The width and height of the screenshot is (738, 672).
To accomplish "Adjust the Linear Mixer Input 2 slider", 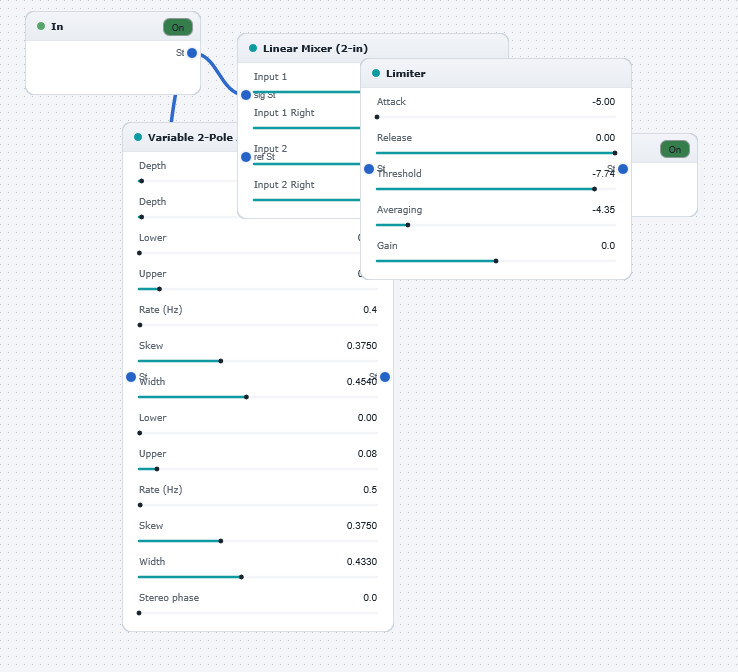I will [x=306, y=164].
